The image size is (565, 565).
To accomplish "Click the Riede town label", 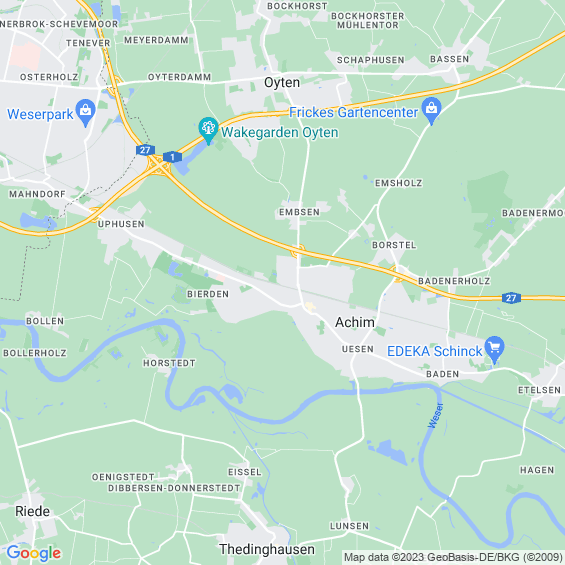I will point(32,511).
